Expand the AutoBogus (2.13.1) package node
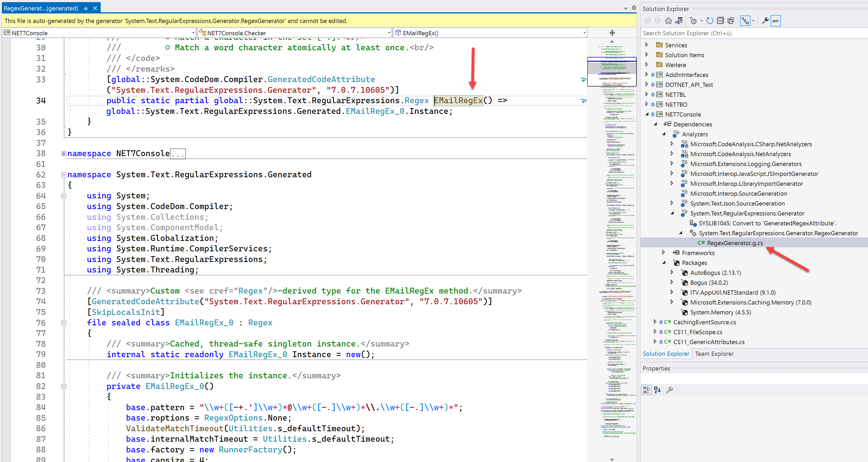 coord(672,272)
